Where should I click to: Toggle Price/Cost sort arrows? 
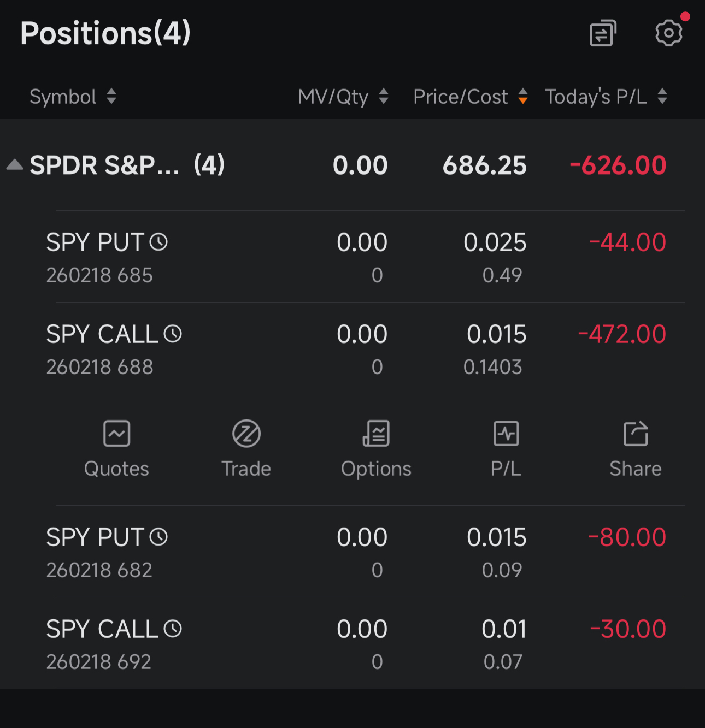click(471, 97)
